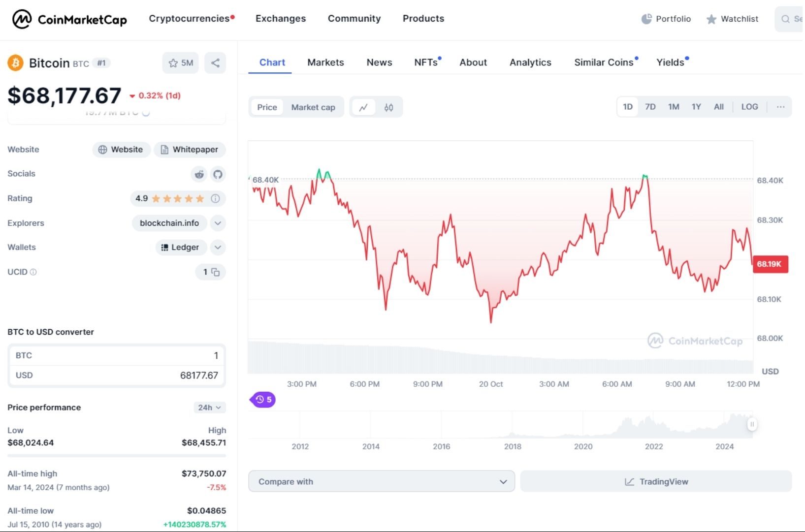805x532 pixels.
Task: Switch chart type to candlestick view
Action: [388, 107]
